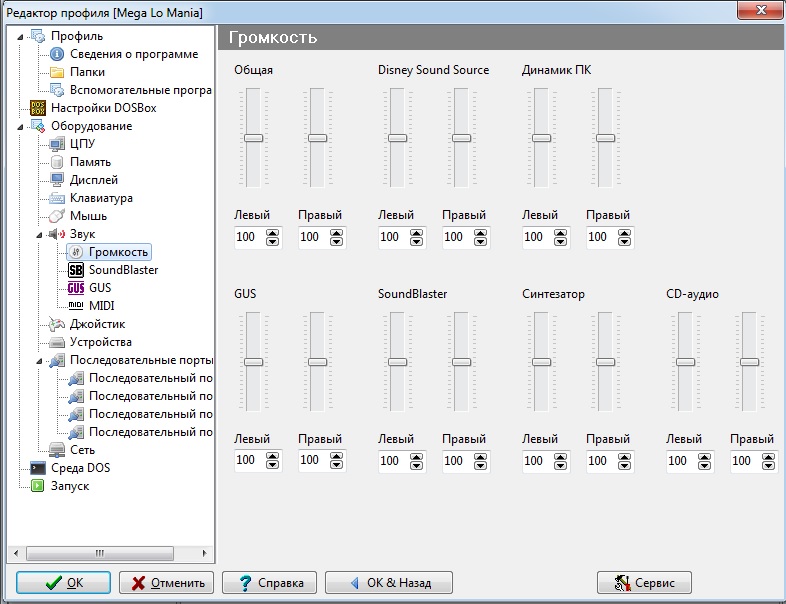This screenshot has height=604, width=786.
Task: Click the Джойстик gamepad icon
Action: click(x=57, y=324)
